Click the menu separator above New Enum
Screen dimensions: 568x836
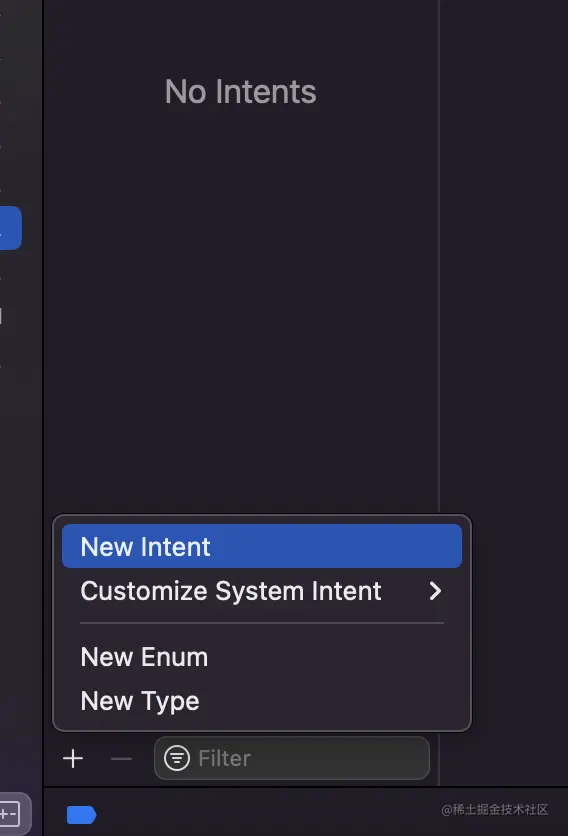(x=262, y=622)
